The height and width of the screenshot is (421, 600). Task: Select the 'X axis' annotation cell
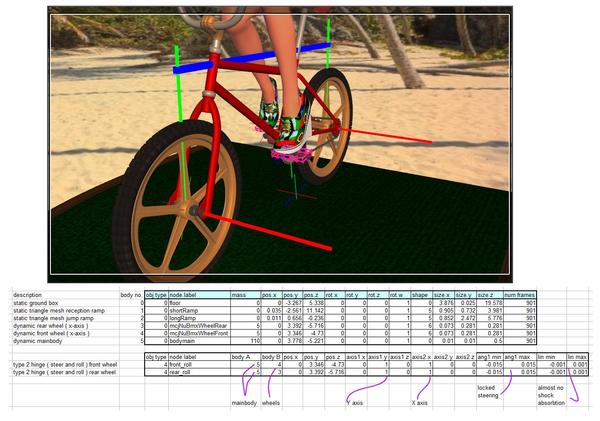click(x=420, y=403)
